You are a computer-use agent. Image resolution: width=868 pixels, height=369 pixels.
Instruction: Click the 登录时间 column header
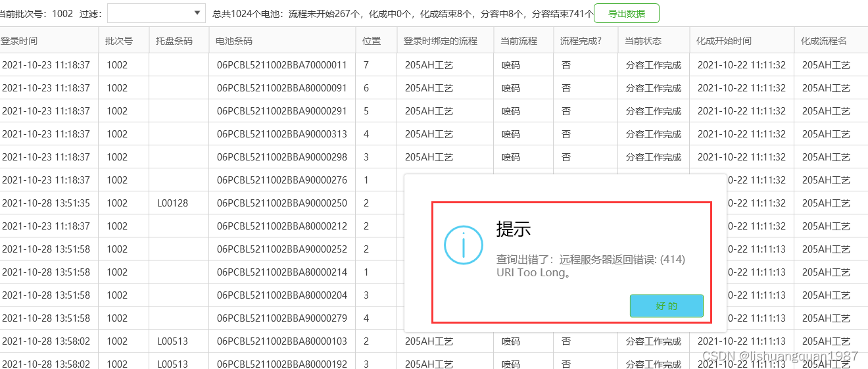tap(20, 41)
